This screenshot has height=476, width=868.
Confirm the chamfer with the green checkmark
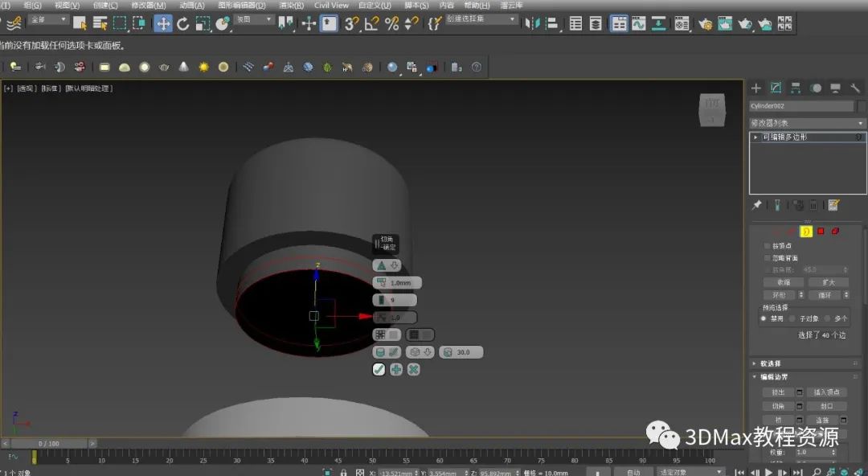pos(379,369)
